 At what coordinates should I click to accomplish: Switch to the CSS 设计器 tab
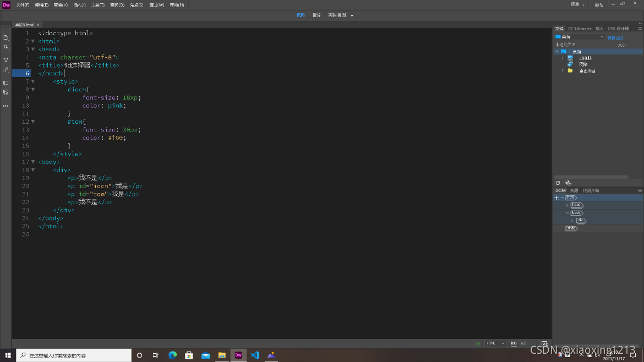[x=618, y=29]
